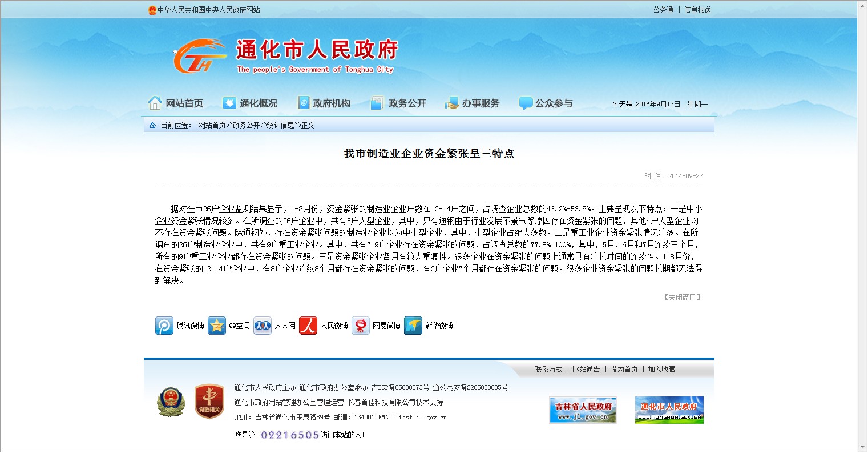Click the 通化市人民政府 footer banner image
Screen dimensions: 868x453
669,410
